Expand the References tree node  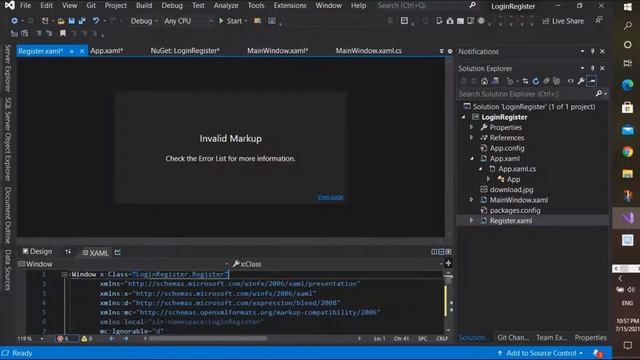click(472, 138)
